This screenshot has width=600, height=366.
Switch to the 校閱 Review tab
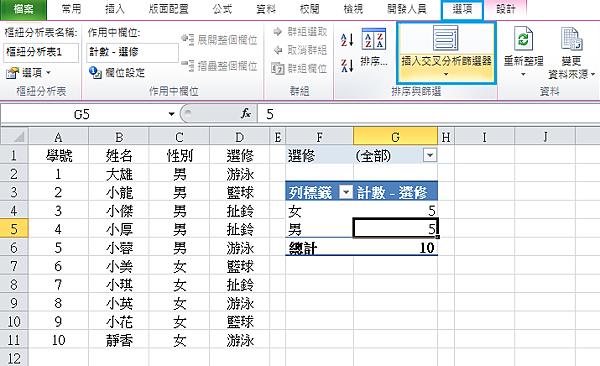(310, 9)
